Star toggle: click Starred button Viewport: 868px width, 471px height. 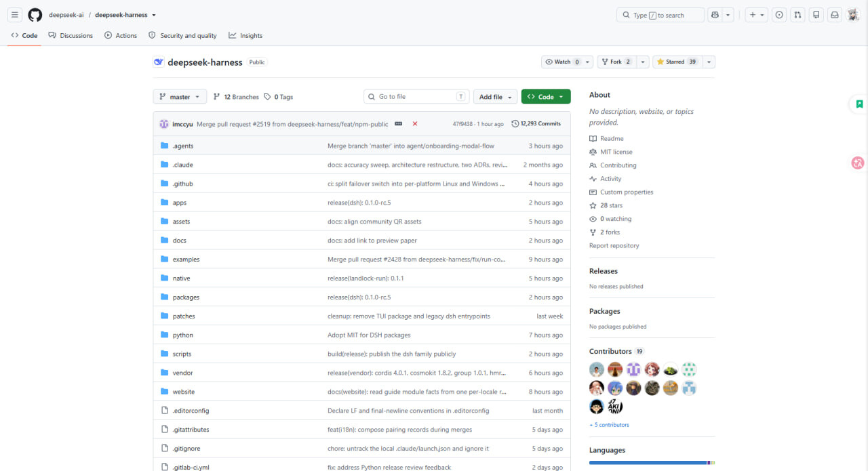pyautogui.click(x=677, y=62)
